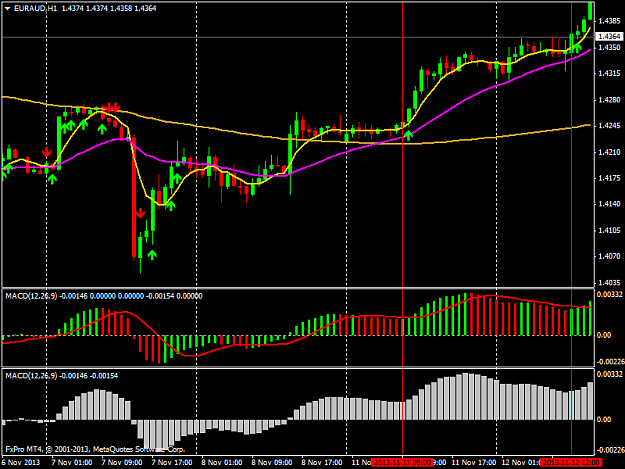Screen dimensions: 625x469
Task: Click the 1.4070 price axis label
Action: [609, 256]
